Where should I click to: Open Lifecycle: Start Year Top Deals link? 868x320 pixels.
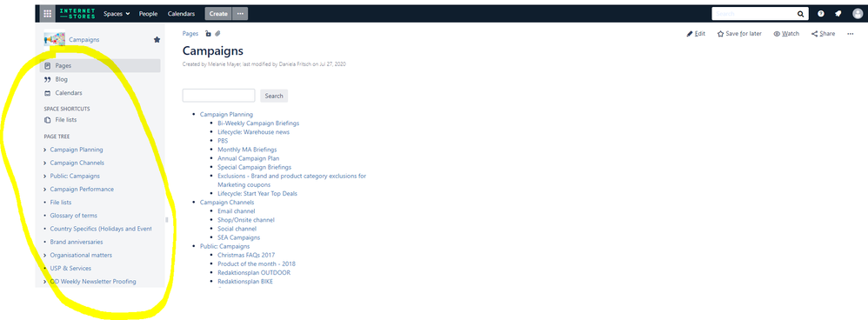(x=258, y=194)
